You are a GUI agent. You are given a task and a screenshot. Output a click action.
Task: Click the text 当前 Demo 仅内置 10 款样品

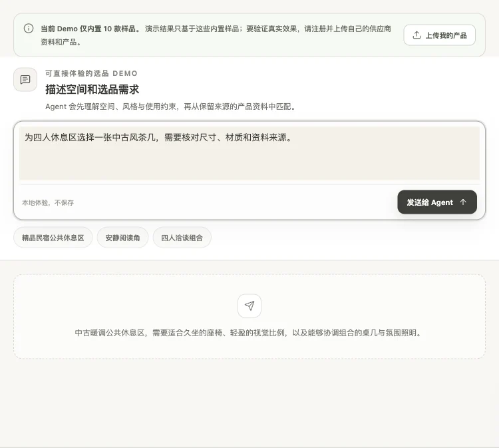(90, 29)
